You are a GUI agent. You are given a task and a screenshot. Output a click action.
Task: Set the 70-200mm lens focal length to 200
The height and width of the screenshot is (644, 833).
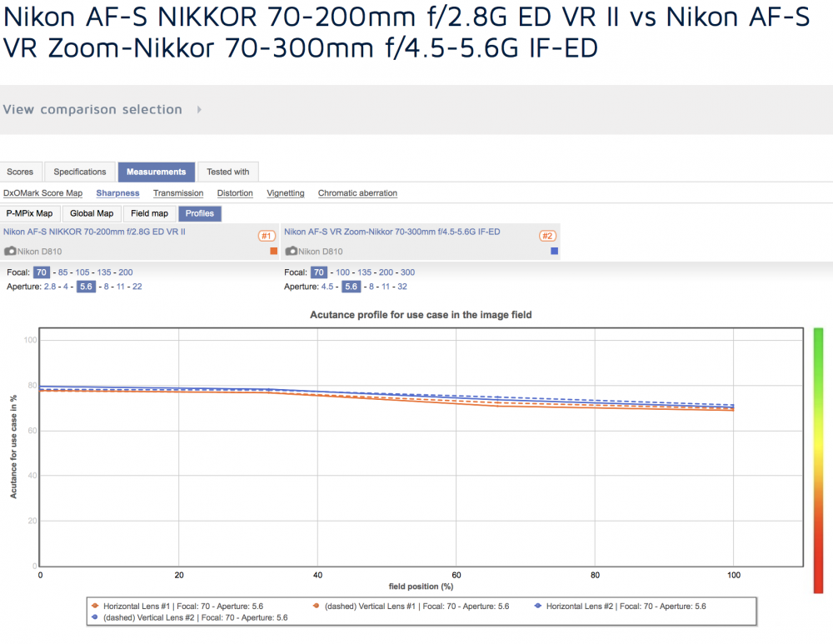tap(126, 272)
